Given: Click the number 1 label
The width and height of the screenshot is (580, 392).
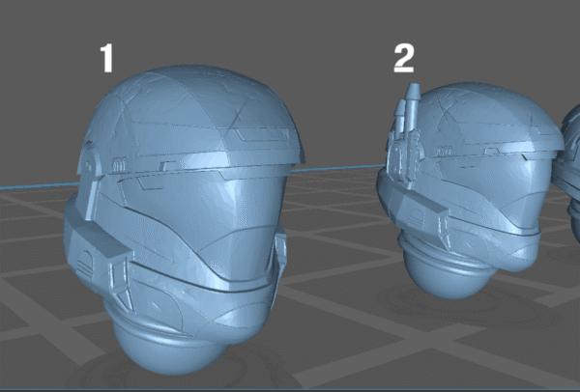Looking at the screenshot, I should pos(107,58).
